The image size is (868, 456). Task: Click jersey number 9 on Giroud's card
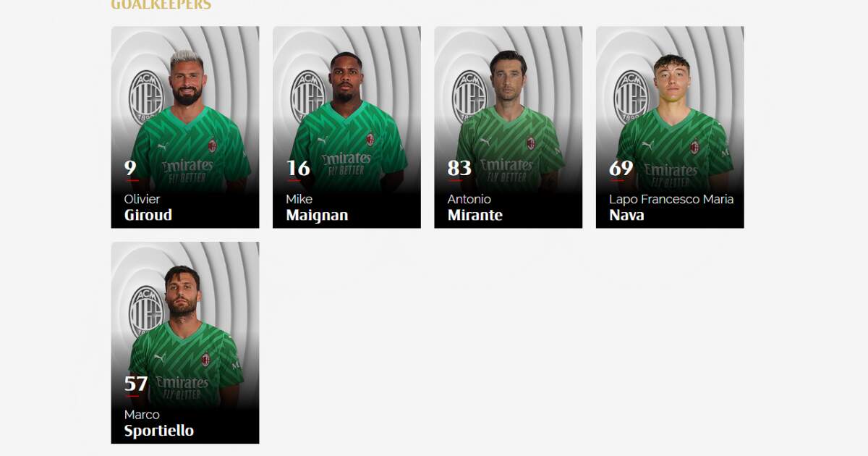click(x=130, y=169)
